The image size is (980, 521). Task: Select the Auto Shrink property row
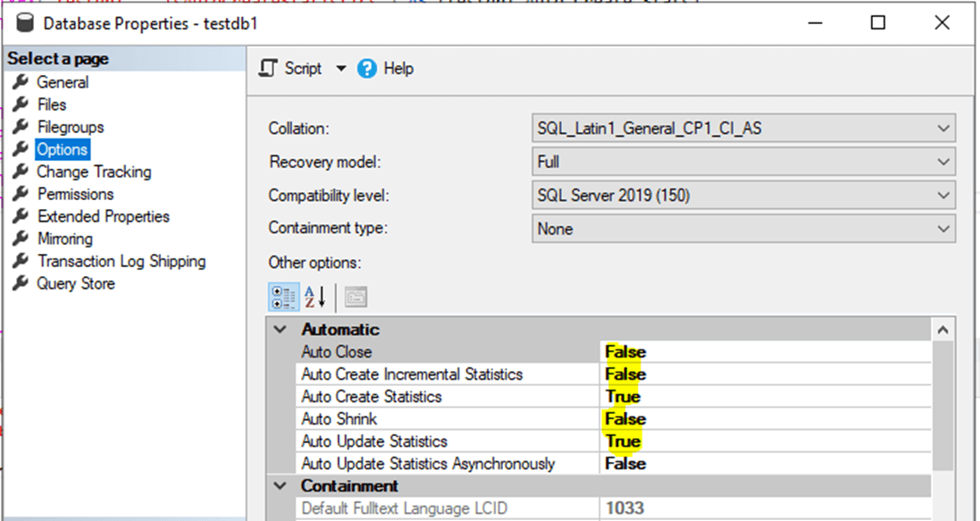pos(339,419)
